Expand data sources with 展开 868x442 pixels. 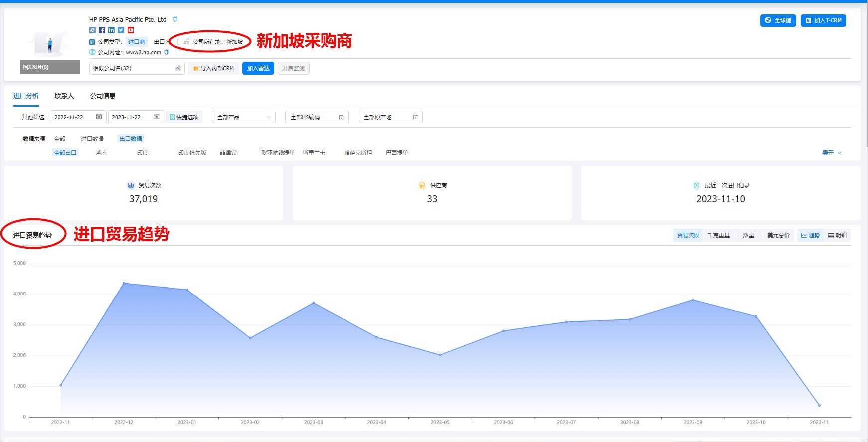(832, 153)
